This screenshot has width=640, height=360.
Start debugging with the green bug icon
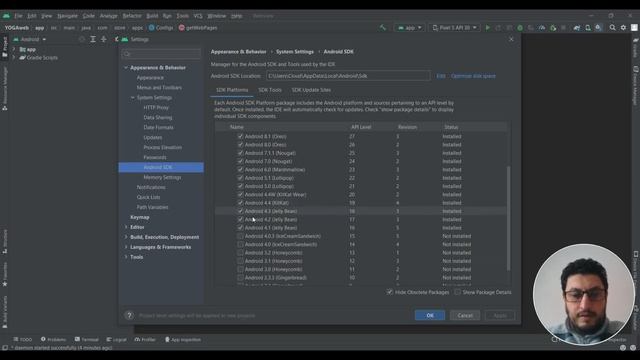point(520,28)
